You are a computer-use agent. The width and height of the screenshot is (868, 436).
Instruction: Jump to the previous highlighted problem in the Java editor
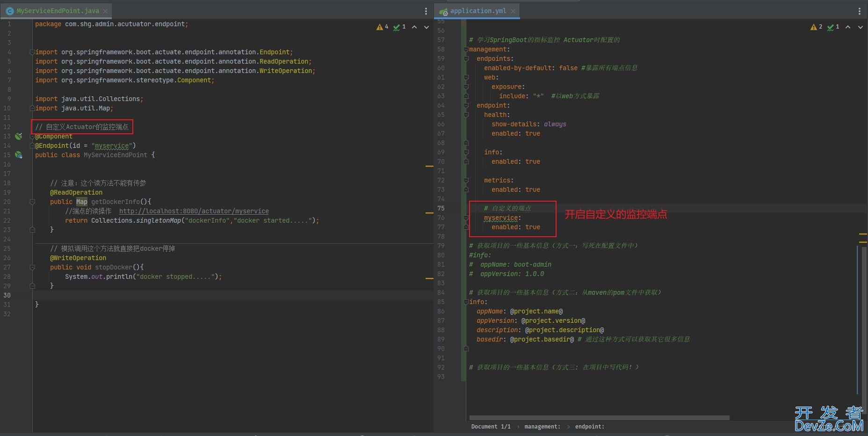click(414, 27)
